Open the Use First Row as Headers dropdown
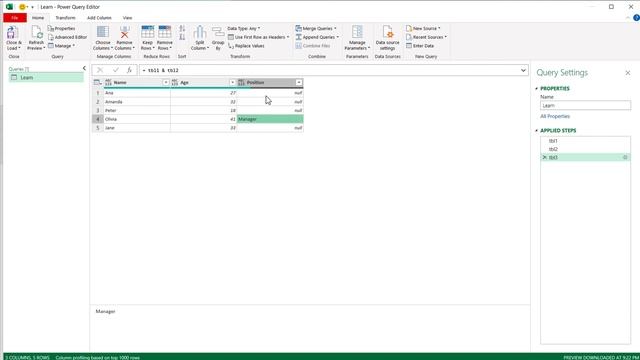Screen dimensions: 640x360 (x=258, y=37)
